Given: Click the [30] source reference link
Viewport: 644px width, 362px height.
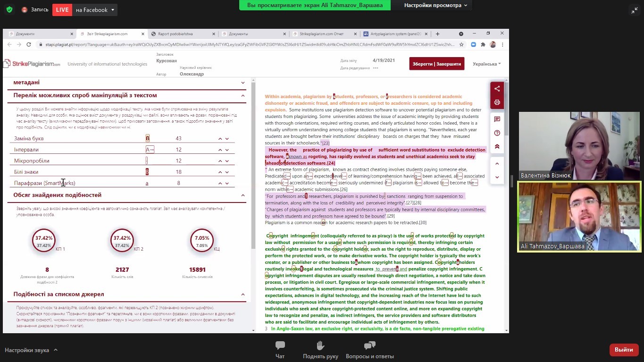Looking at the screenshot, I should [x=423, y=223].
